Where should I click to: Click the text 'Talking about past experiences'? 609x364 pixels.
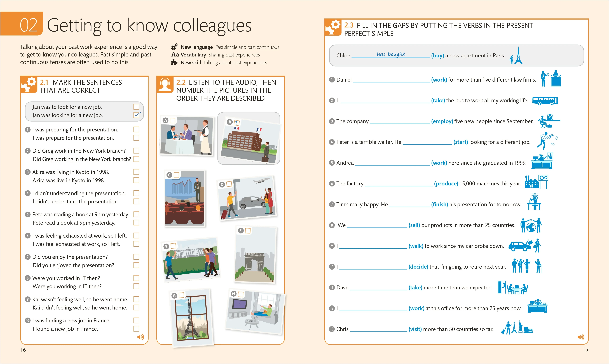pos(235,63)
